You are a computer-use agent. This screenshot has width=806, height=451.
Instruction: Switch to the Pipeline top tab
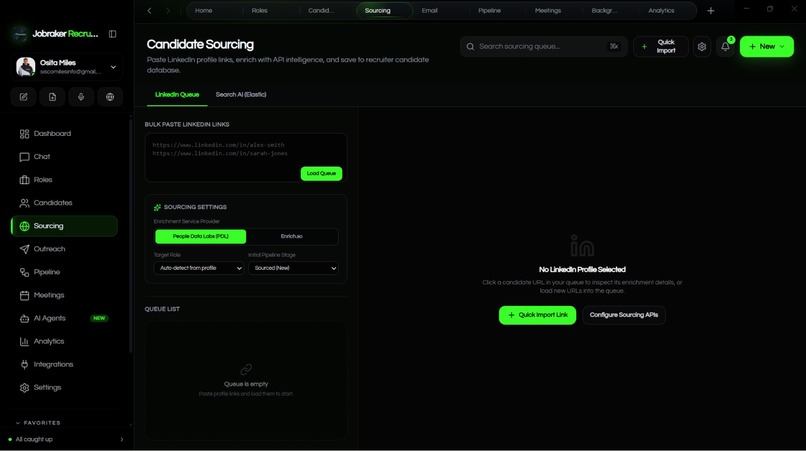(x=489, y=11)
